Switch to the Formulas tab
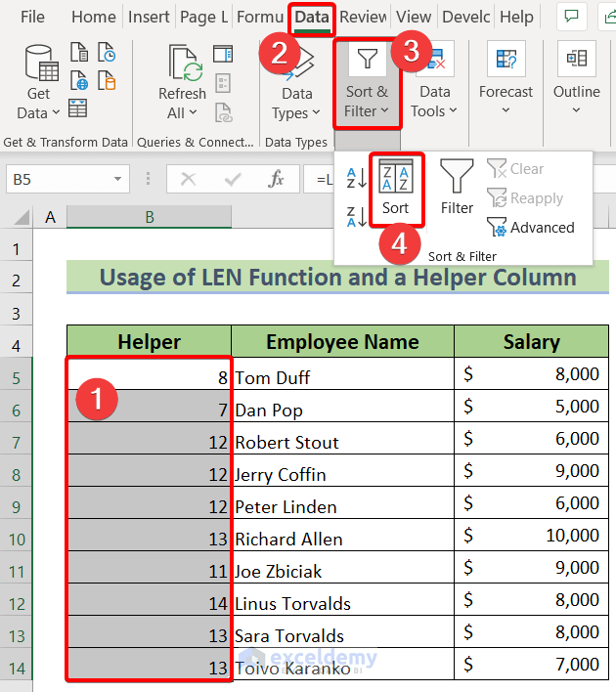The image size is (616, 692). pos(260,17)
